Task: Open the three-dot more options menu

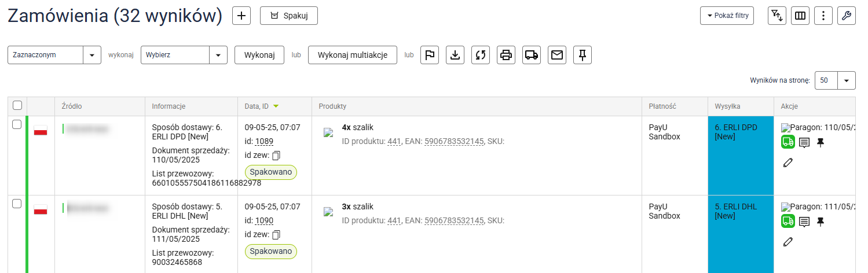Action: [823, 16]
